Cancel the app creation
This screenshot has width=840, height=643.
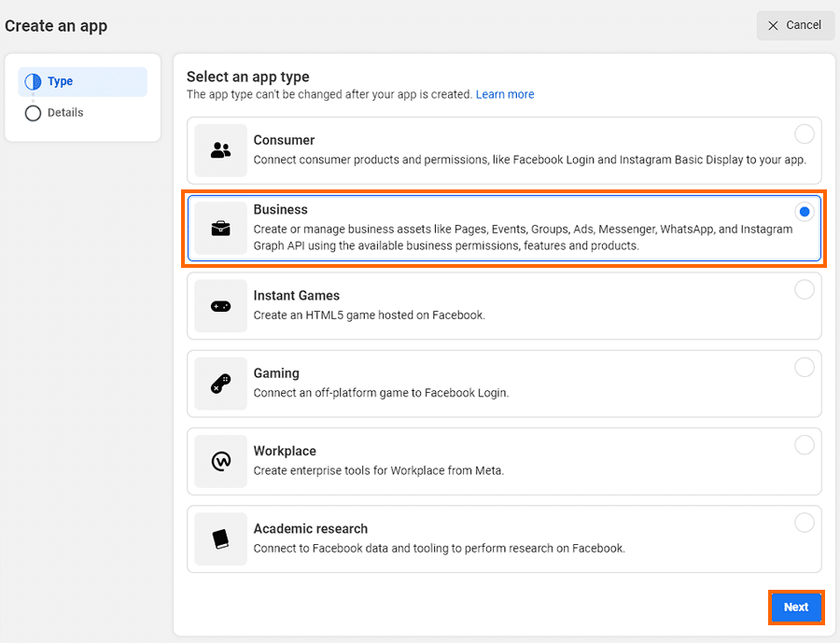[x=795, y=25]
